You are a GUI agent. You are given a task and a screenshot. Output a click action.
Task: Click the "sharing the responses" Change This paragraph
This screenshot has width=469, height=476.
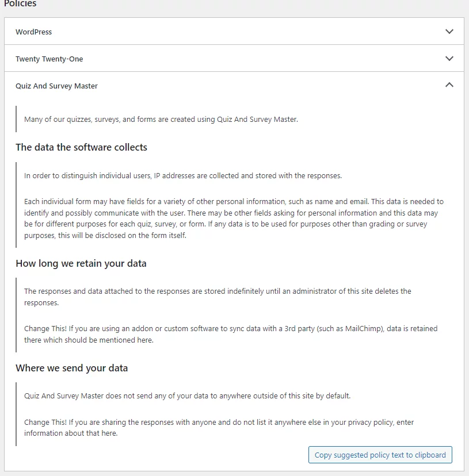pos(219,427)
